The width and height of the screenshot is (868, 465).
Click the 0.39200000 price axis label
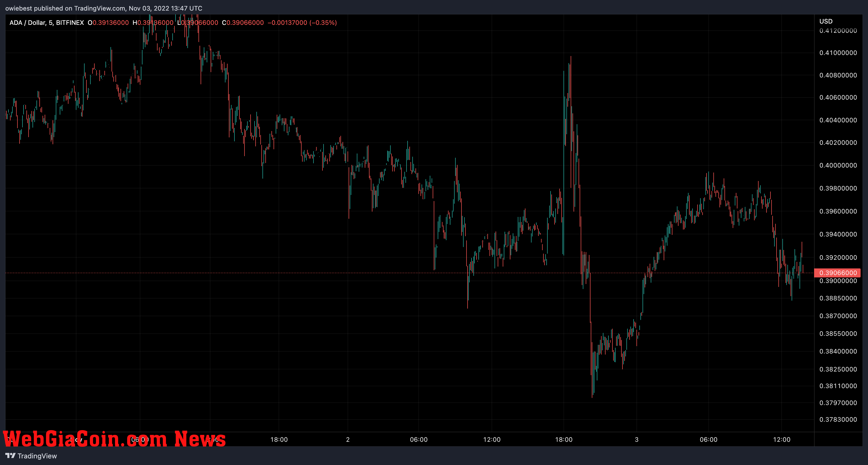coord(838,257)
